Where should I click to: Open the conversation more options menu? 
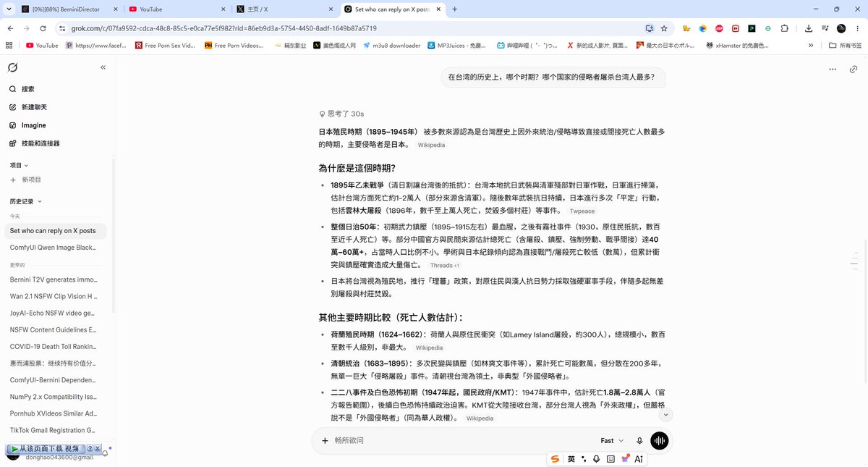pyautogui.click(x=833, y=70)
